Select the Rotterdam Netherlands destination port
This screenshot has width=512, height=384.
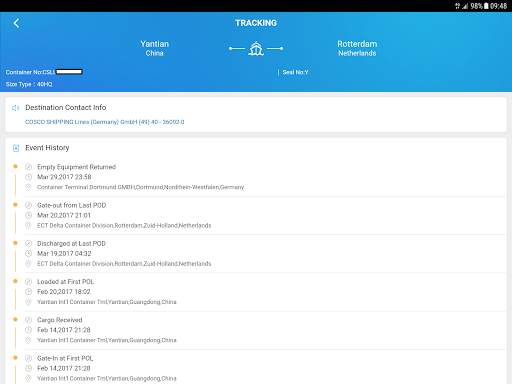coord(357,48)
